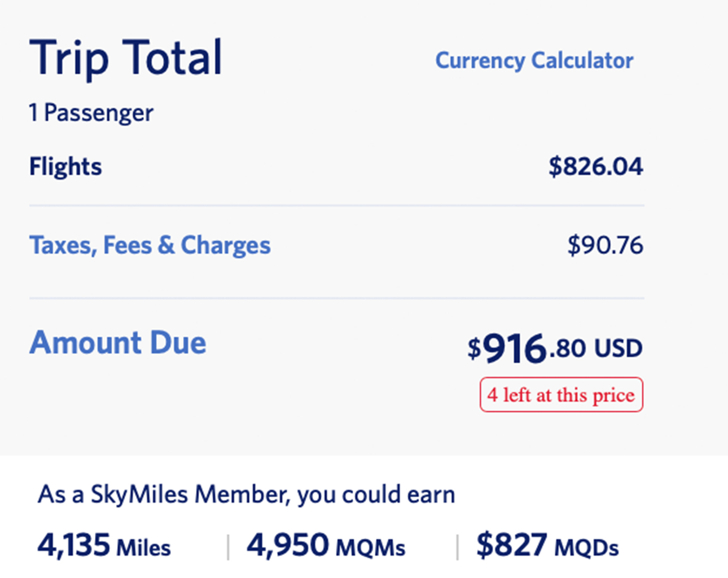Click the Taxes, Fees & Charges link
This screenshot has width=728, height=578.
tap(150, 245)
